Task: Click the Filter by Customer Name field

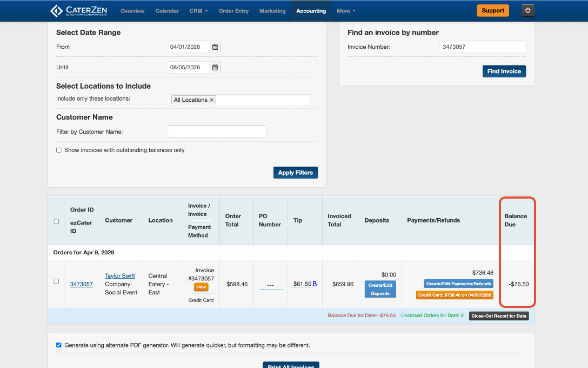Action: (x=217, y=132)
